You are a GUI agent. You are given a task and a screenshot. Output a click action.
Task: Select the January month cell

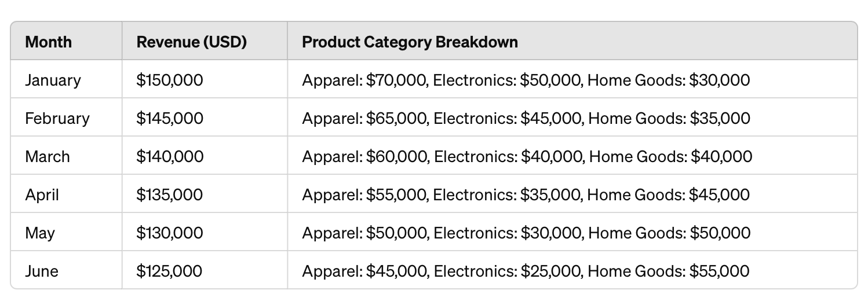(53, 80)
